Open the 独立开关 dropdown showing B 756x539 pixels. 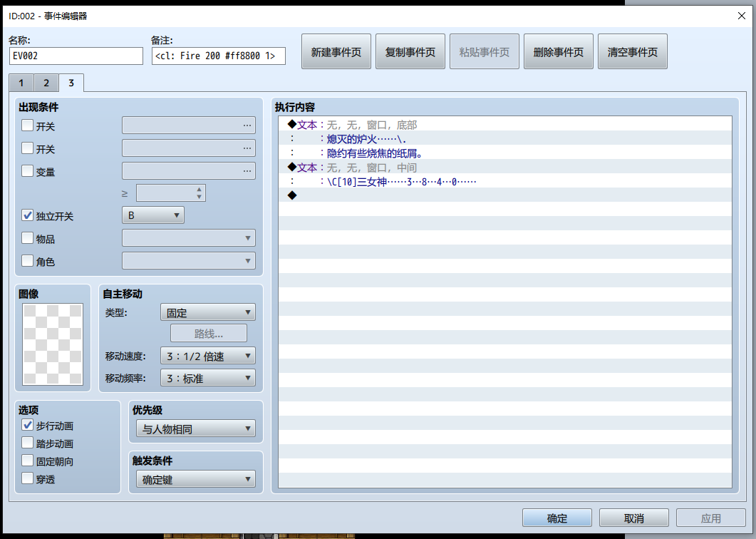(153, 215)
